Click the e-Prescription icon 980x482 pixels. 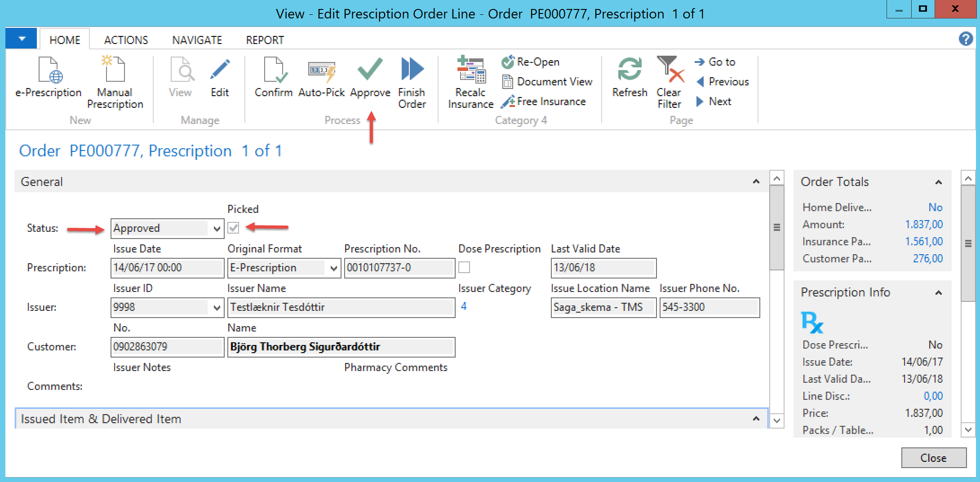[49, 71]
